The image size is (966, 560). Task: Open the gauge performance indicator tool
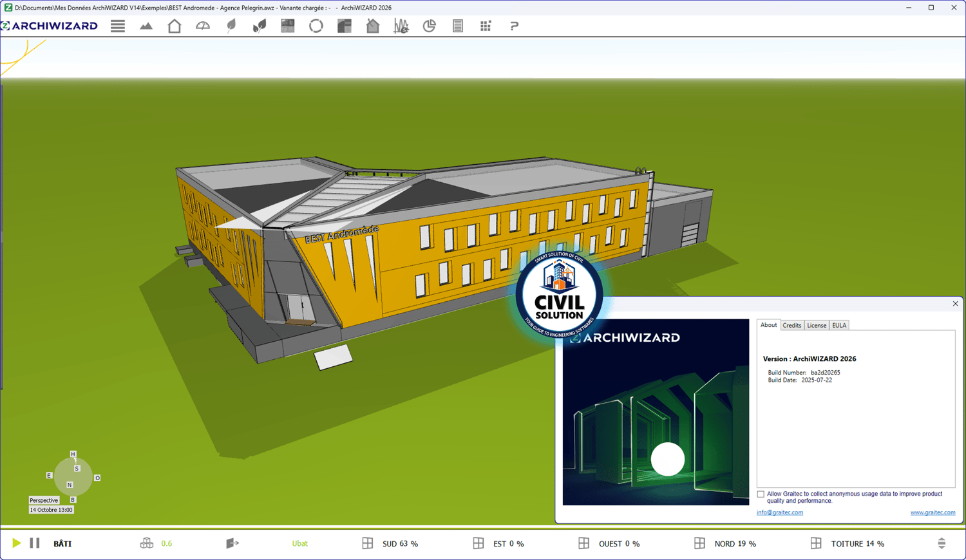(203, 26)
